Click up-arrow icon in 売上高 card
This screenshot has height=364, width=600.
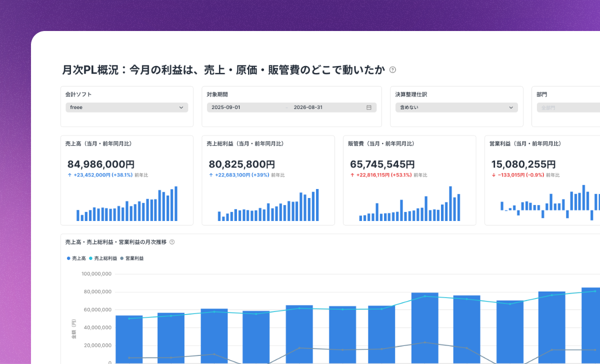click(69, 175)
